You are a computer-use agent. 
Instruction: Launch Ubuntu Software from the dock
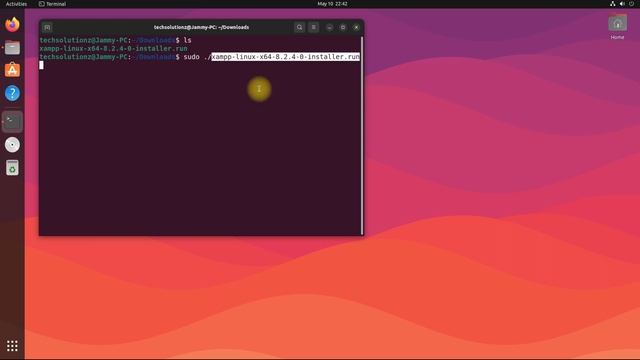coord(12,70)
